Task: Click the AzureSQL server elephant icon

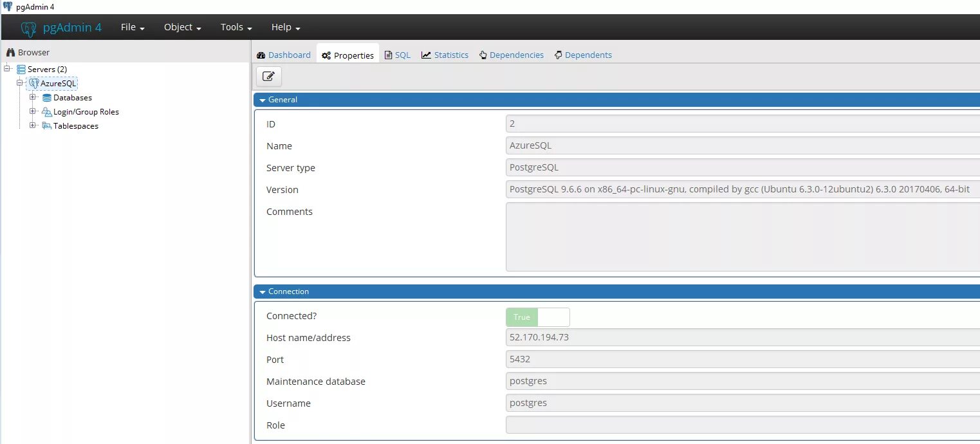Action: tap(33, 83)
